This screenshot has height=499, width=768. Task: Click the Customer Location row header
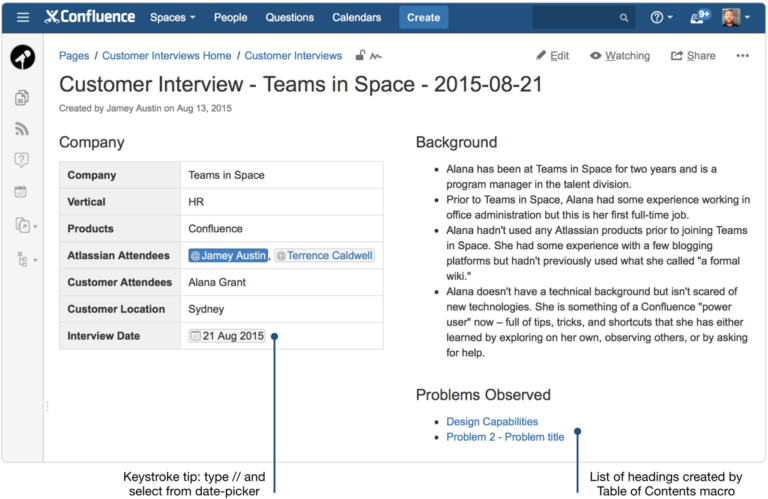click(x=120, y=309)
